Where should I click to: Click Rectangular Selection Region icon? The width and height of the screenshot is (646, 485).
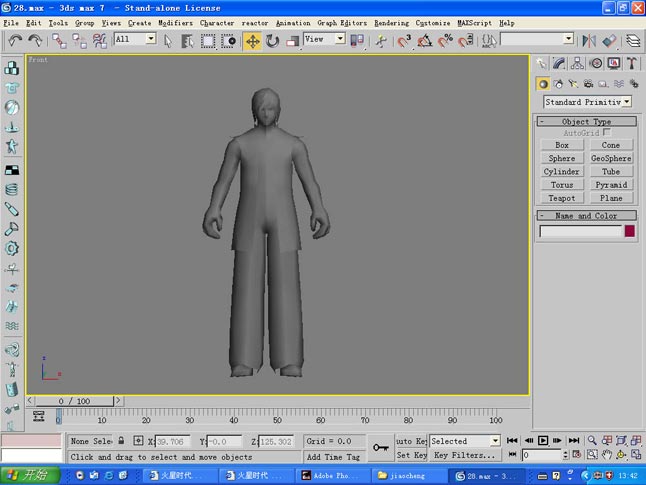(x=208, y=41)
